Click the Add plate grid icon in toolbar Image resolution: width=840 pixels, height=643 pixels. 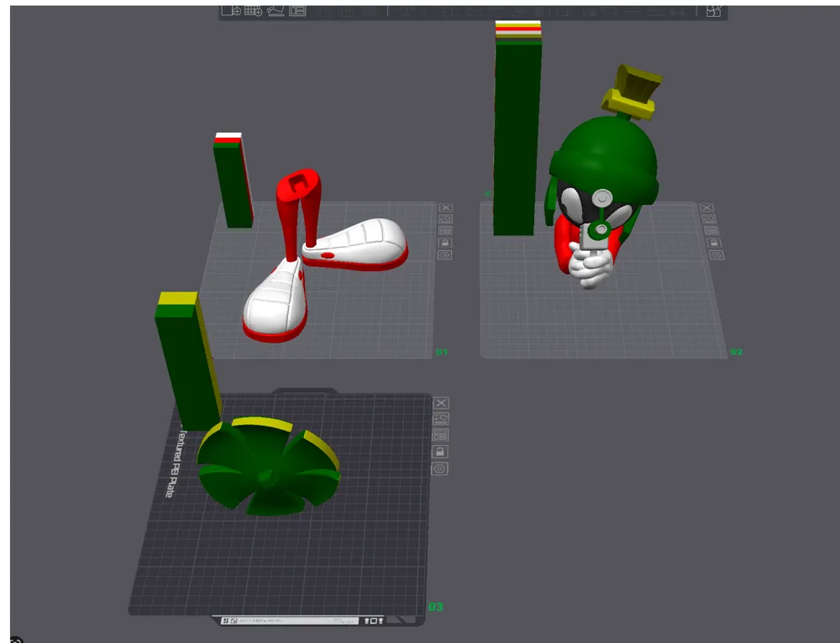coord(254,11)
